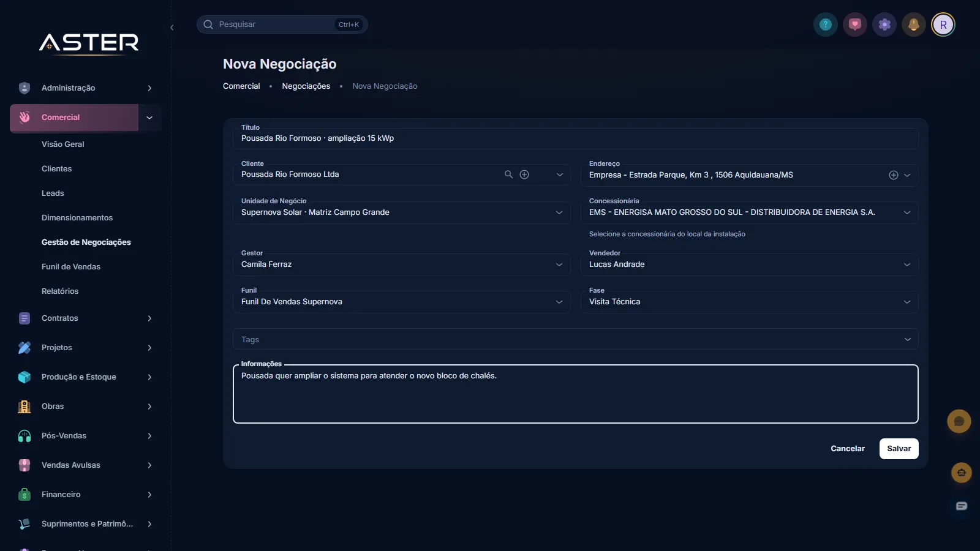
Task: Click the support agent floating icon
Action: pos(962,473)
